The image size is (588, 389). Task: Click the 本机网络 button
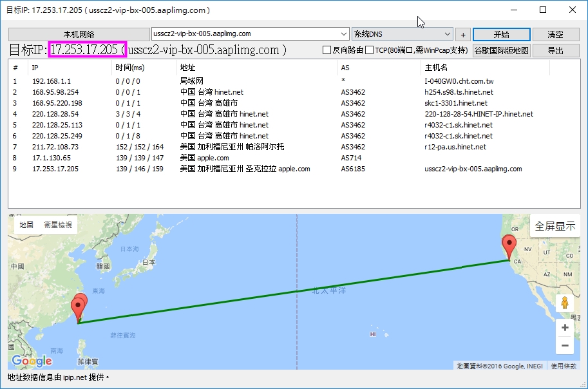tap(79, 35)
